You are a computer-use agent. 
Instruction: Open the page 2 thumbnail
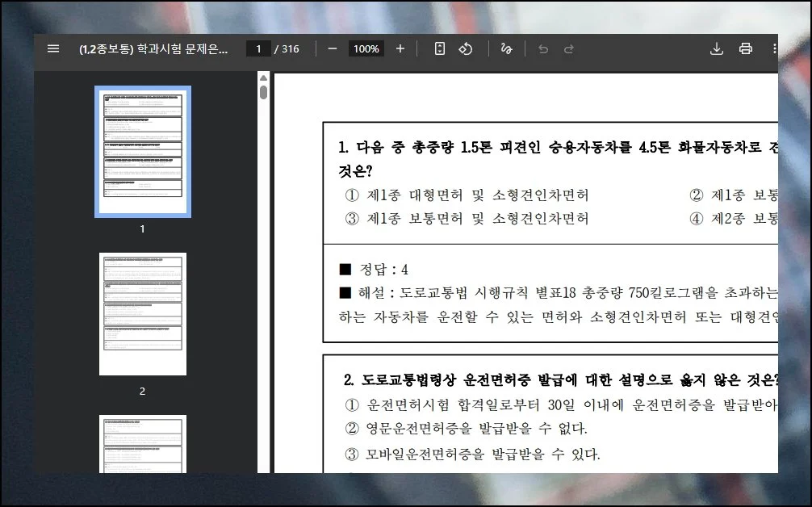coord(143,314)
